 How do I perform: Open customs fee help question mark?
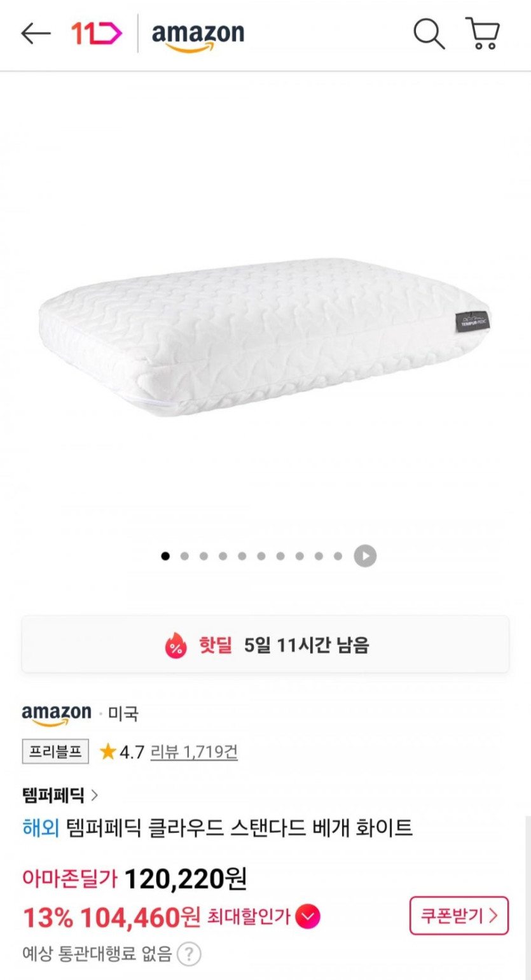(x=189, y=954)
